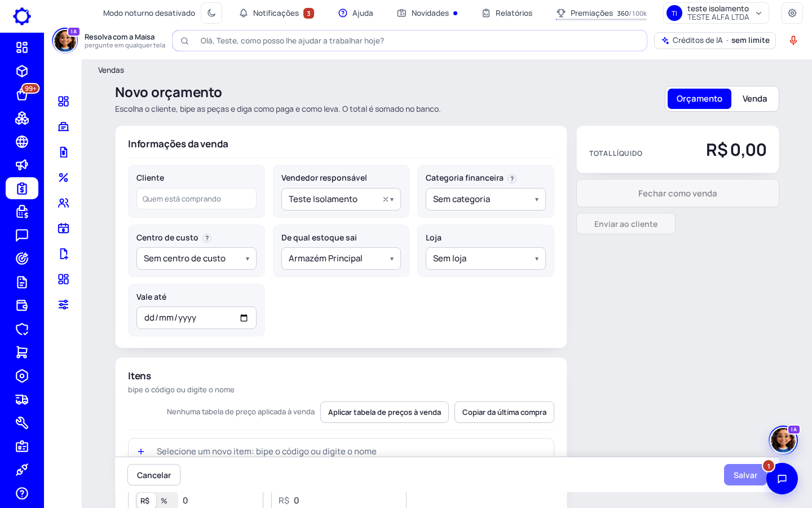Switch to Venda mode
812x508 pixels.
coord(754,99)
